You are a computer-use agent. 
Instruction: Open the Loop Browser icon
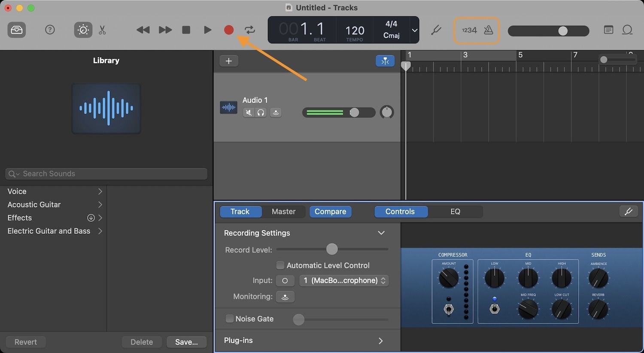click(627, 30)
